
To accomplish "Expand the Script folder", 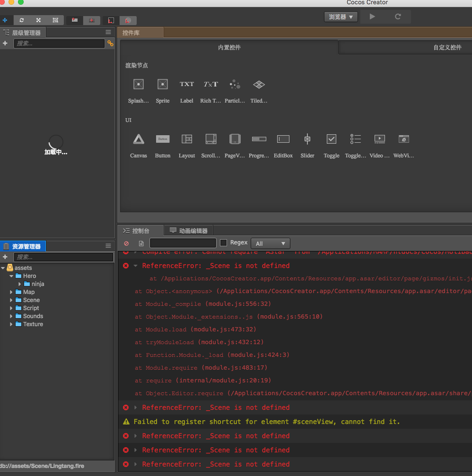I will 12,308.
